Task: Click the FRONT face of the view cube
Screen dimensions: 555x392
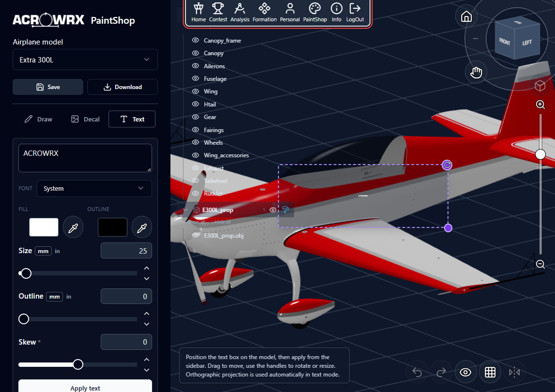Action: [504, 42]
